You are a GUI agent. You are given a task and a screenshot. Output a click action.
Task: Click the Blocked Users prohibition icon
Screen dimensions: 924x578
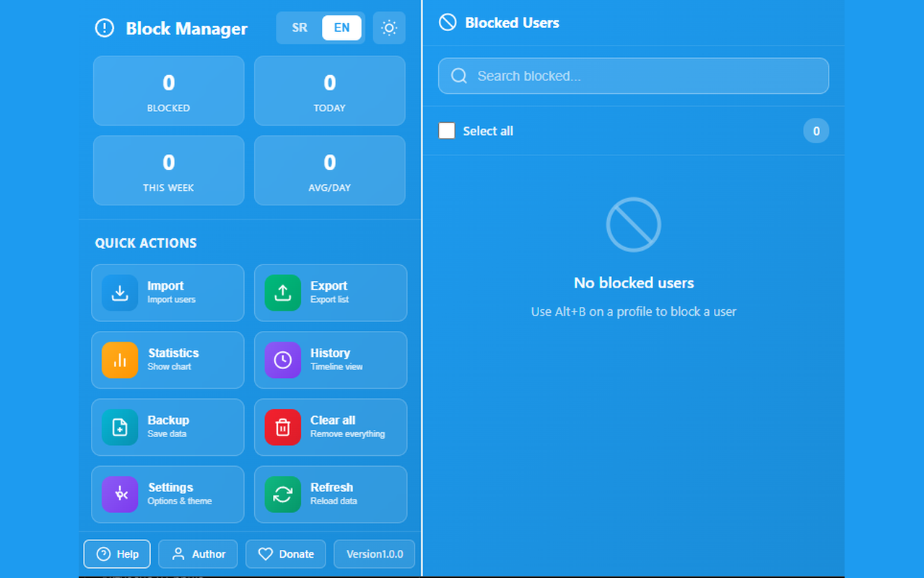click(x=446, y=22)
